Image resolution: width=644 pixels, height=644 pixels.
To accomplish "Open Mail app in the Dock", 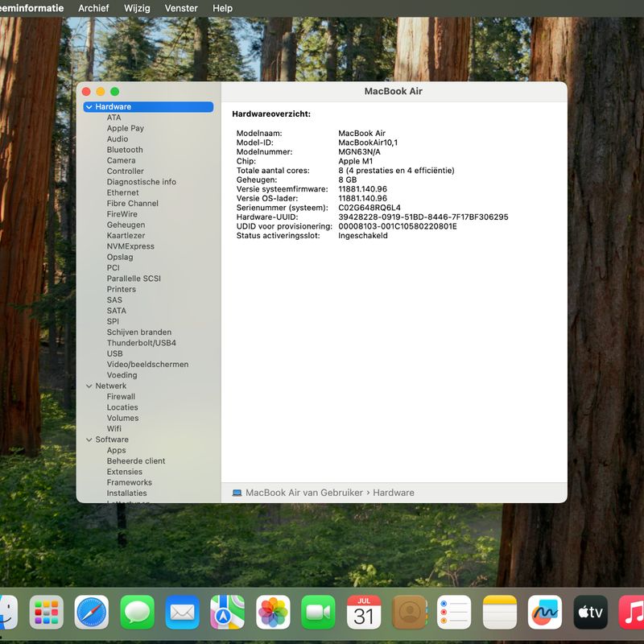I will 183,613.
